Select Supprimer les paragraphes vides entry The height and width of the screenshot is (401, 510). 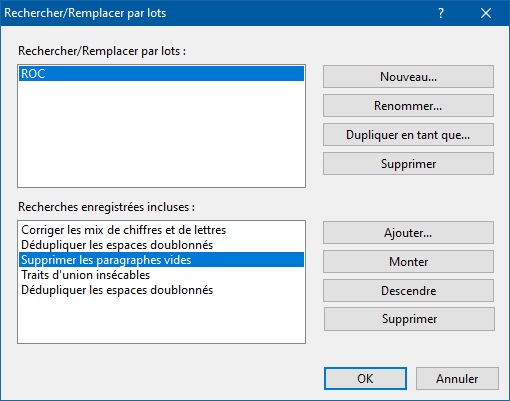click(161, 260)
